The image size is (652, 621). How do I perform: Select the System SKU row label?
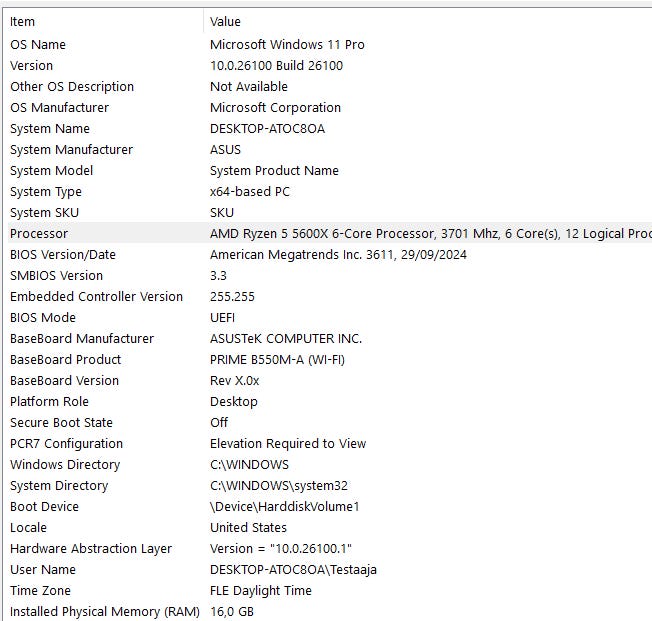point(44,213)
